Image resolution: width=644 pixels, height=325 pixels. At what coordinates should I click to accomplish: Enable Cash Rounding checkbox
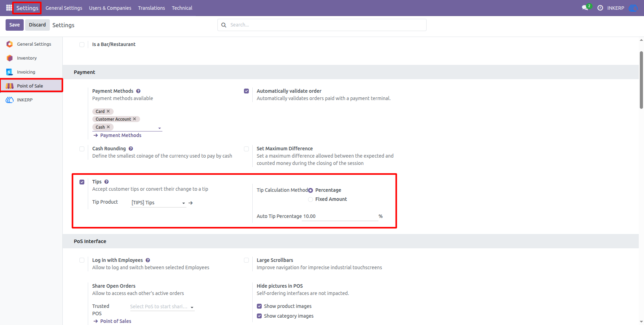pos(82,149)
